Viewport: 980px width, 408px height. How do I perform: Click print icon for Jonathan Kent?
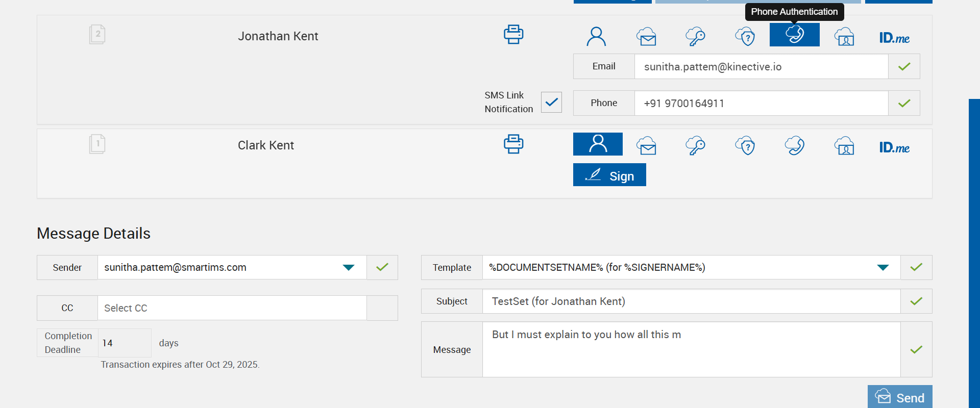[x=513, y=35]
